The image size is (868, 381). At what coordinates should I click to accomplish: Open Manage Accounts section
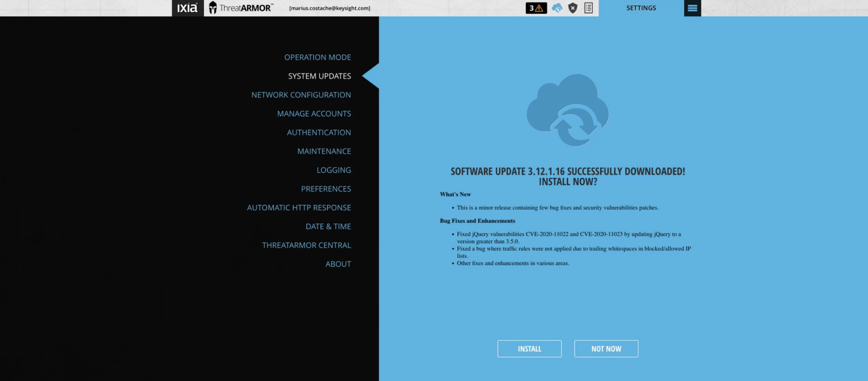pyautogui.click(x=314, y=113)
